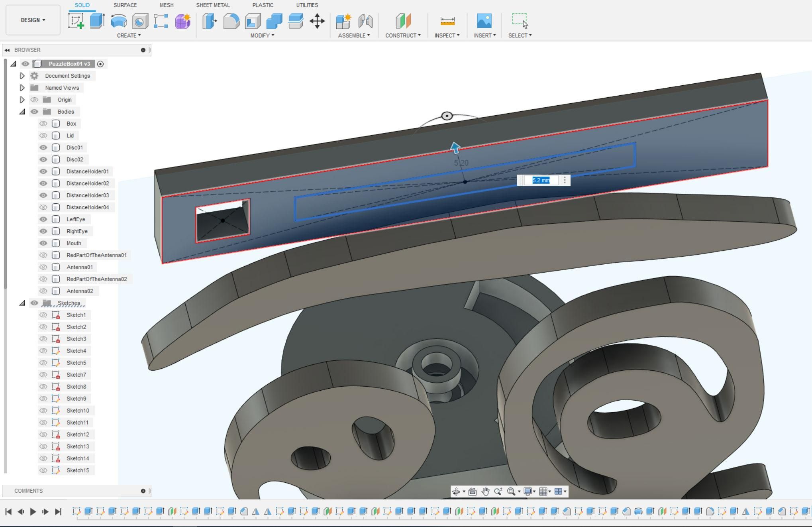The height and width of the screenshot is (527, 812).
Task: Click the Insert image icon
Action: (484, 21)
